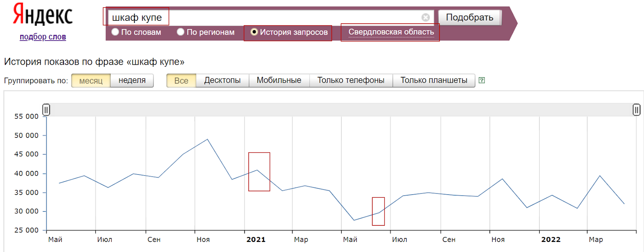Show data for Все devices
This screenshot has height=252, width=644.
[181, 81]
